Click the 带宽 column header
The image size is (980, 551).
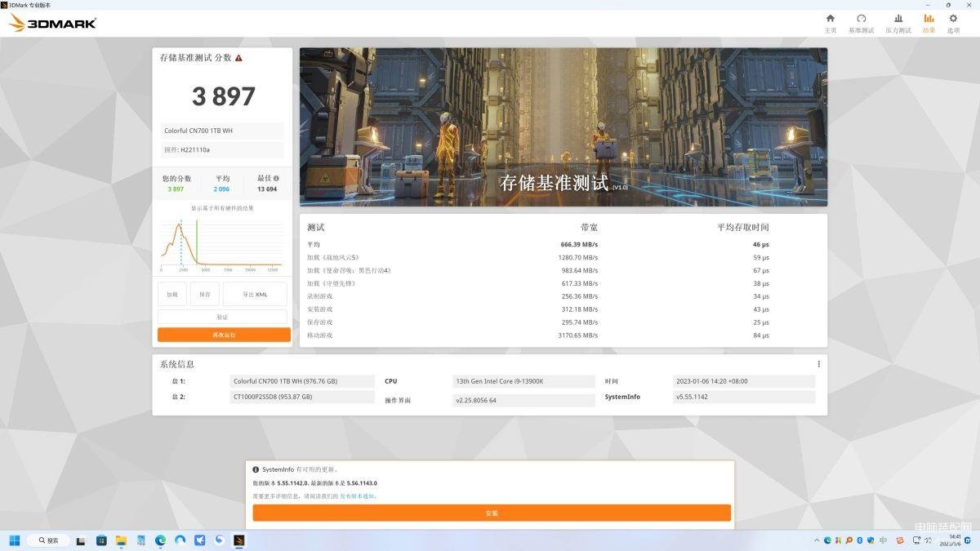coord(589,227)
